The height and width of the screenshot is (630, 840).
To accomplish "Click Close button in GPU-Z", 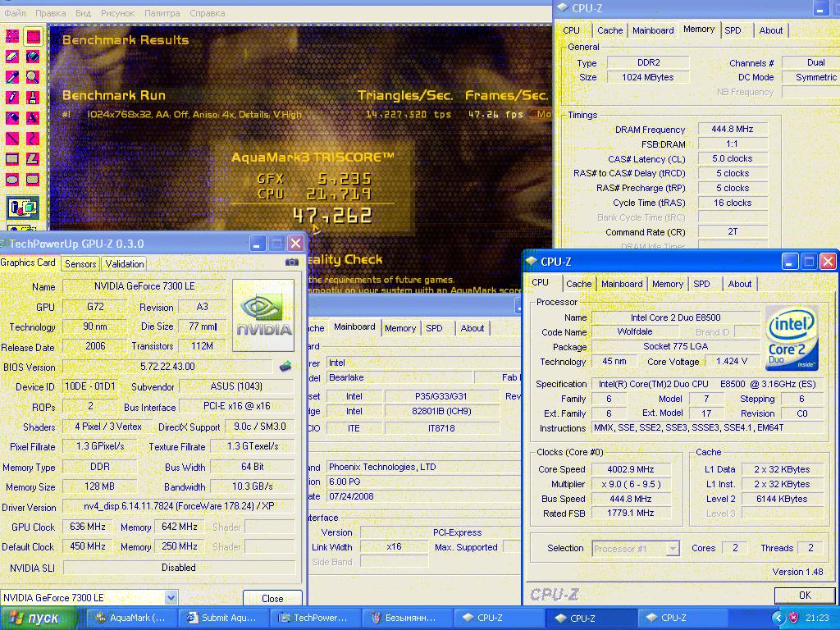I will click(272, 598).
